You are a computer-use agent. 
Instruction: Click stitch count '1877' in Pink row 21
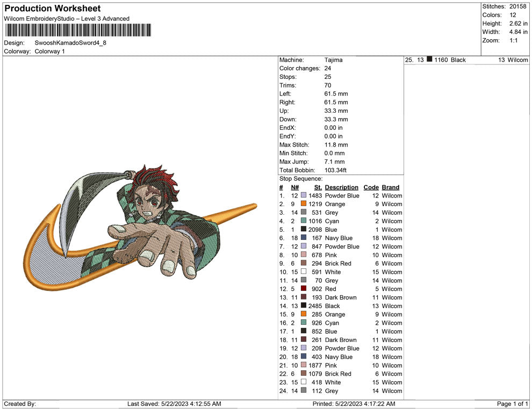click(x=315, y=366)
